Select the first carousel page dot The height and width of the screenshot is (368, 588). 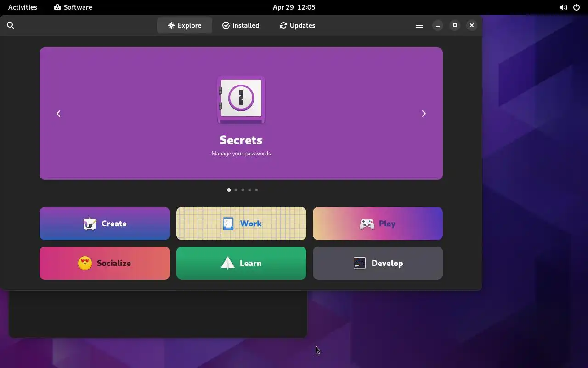229,190
